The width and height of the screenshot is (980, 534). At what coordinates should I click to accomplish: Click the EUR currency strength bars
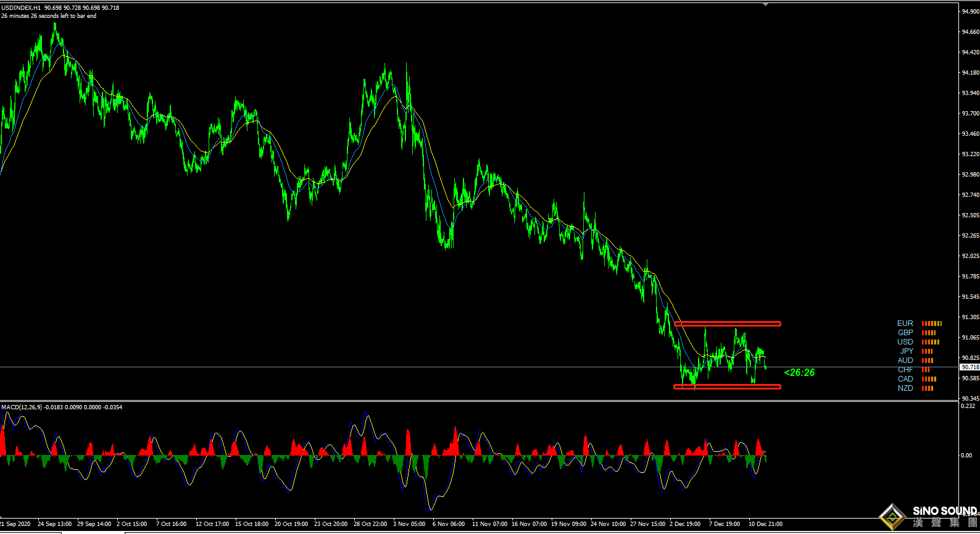pyautogui.click(x=931, y=323)
